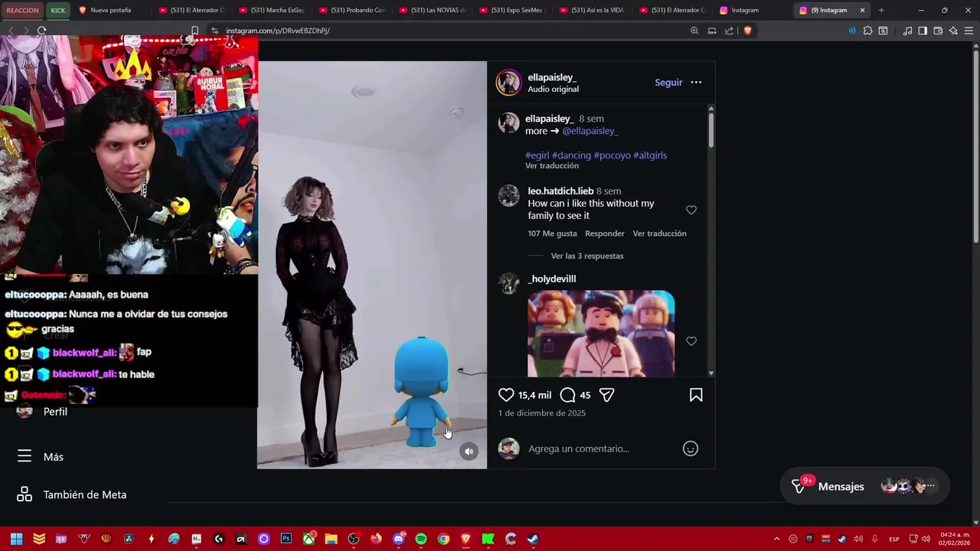Click ellapaisley_ profile picture in header
The height and width of the screenshot is (551, 980).
(x=508, y=83)
